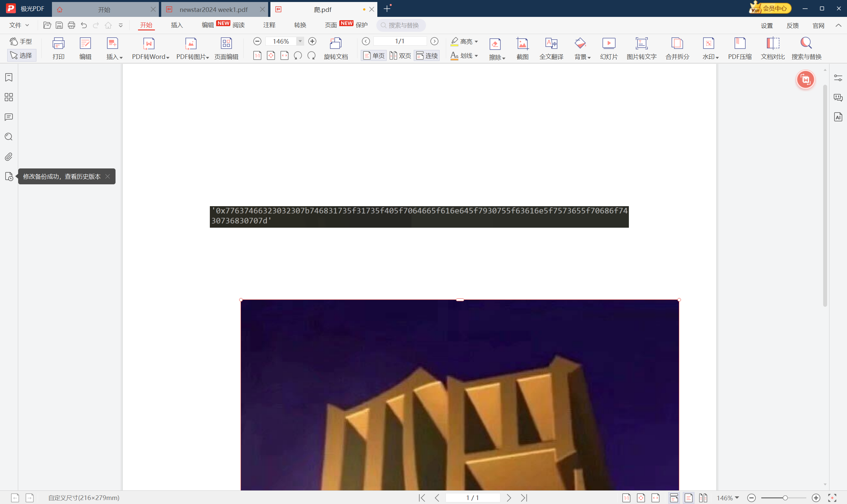Open Document Compare (文档对比) tool
Viewport: 847px width, 504px height.
tap(773, 49)
